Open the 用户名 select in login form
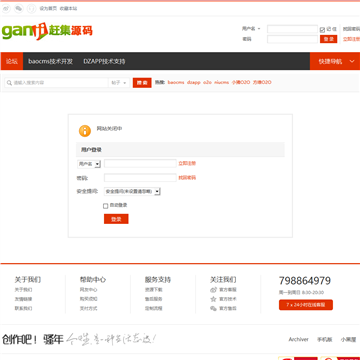The height and width of the screenshot is (360, 360). tap(89, 164)
